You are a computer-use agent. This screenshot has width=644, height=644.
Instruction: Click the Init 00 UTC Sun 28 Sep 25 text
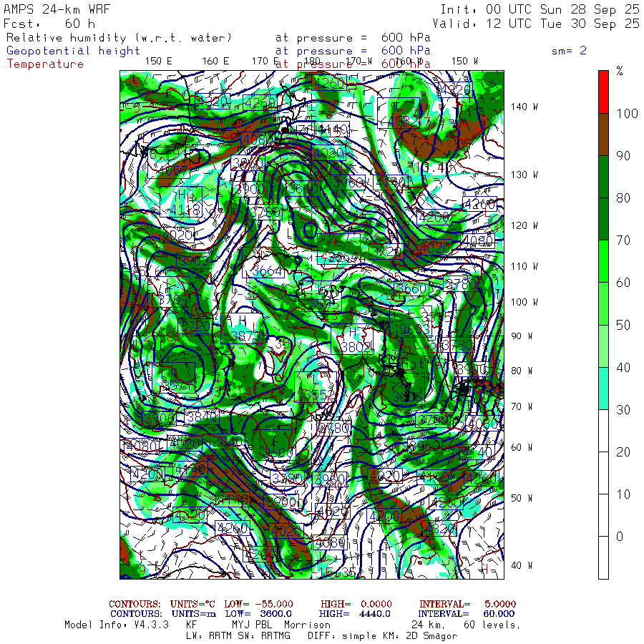coord(540,9)
